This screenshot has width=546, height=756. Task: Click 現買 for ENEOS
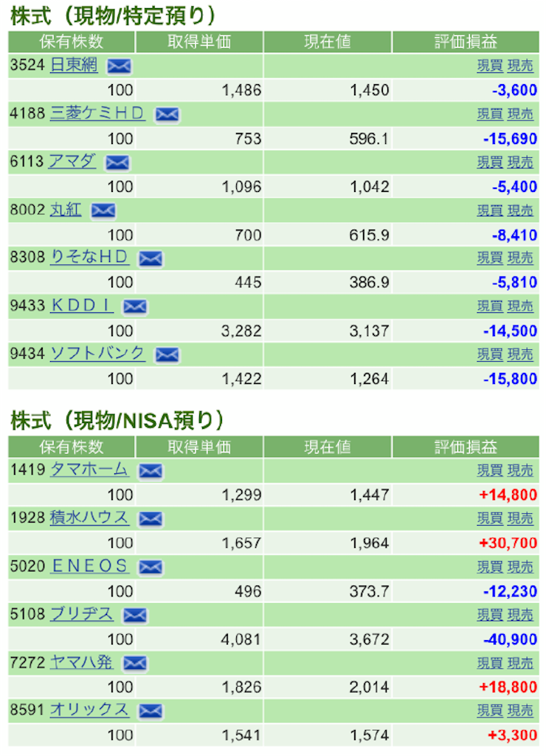coord(490,567)
